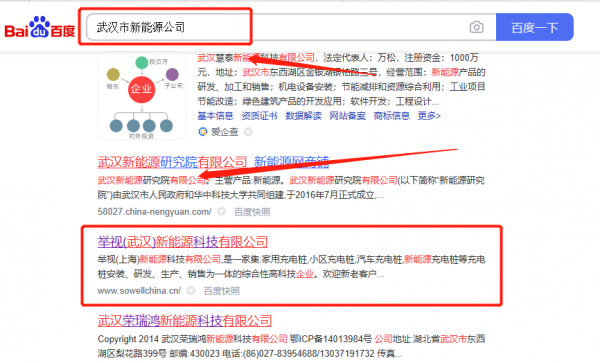
Task: Select the 网站备案 link
Action: click(x=347, y=116)
